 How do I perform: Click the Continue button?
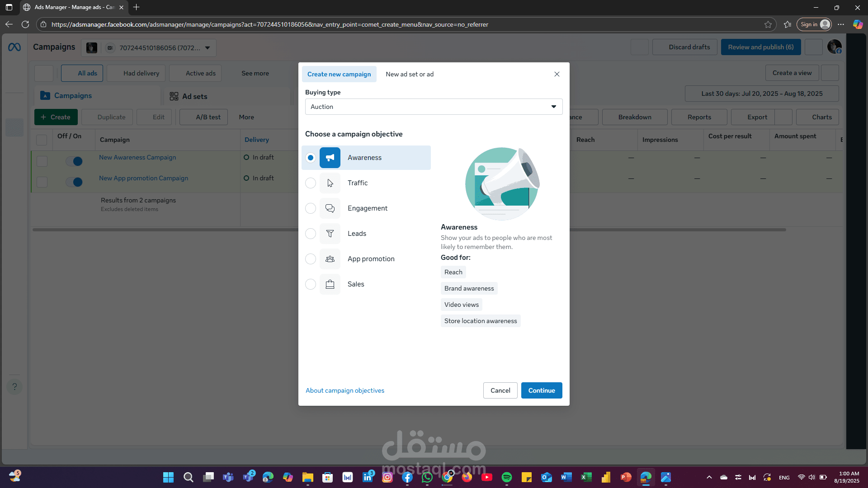[542, 390]
